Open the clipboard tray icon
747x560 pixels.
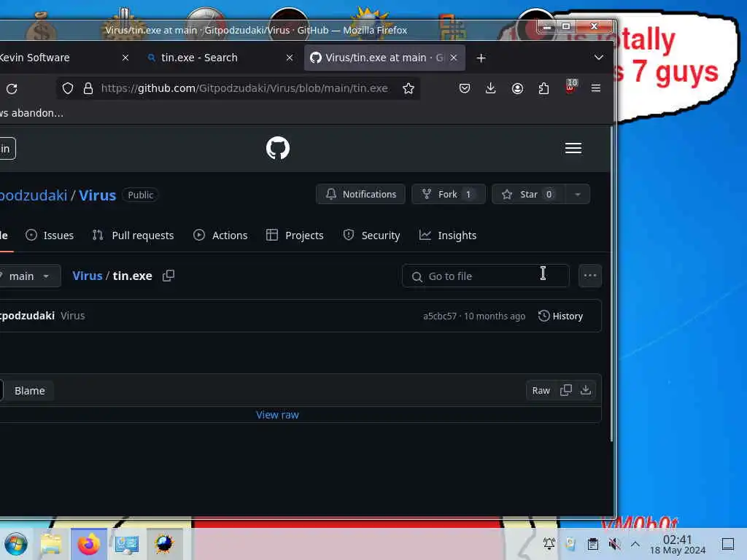pos(592,544)
